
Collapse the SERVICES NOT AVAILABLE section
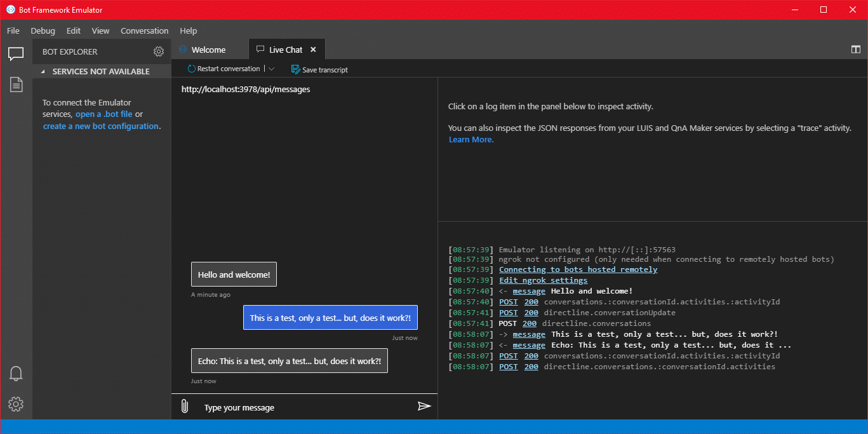pyautogui.click(x=43, y=71)
